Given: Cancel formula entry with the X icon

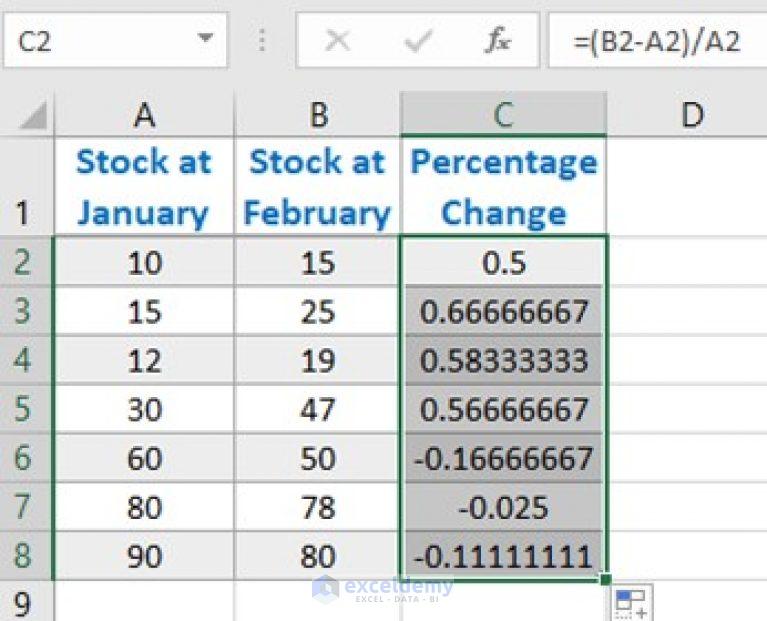Looking at the screenshot, I should tap(337, 40).
